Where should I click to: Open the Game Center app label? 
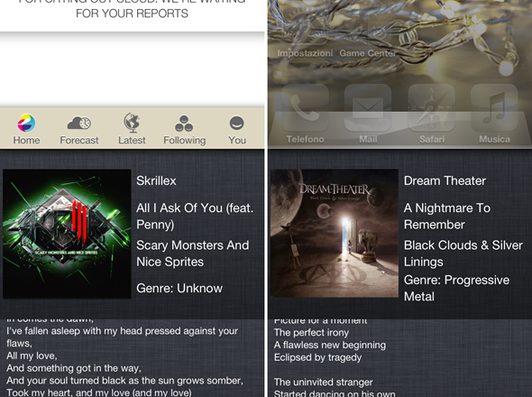click(368, 53)
